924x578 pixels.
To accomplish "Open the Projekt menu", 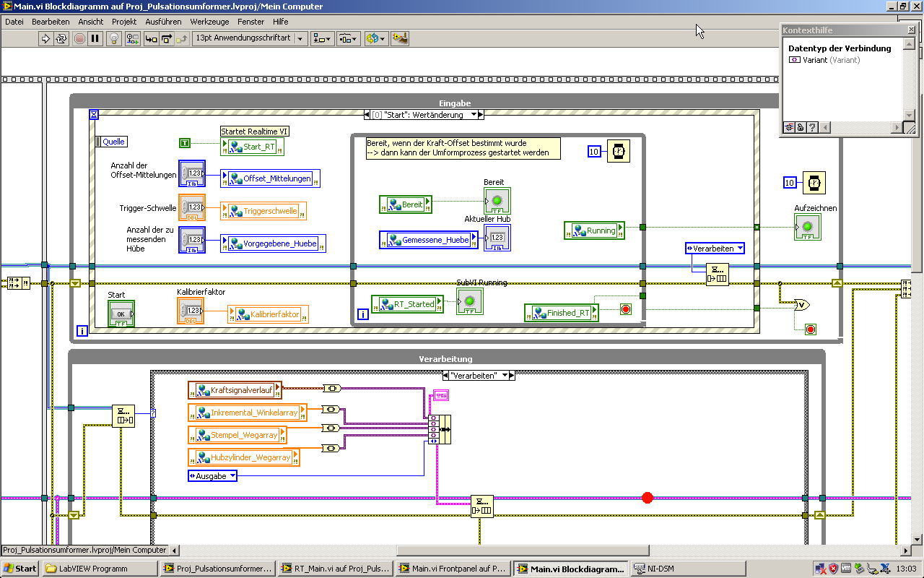I will click(x=124, y=22).
